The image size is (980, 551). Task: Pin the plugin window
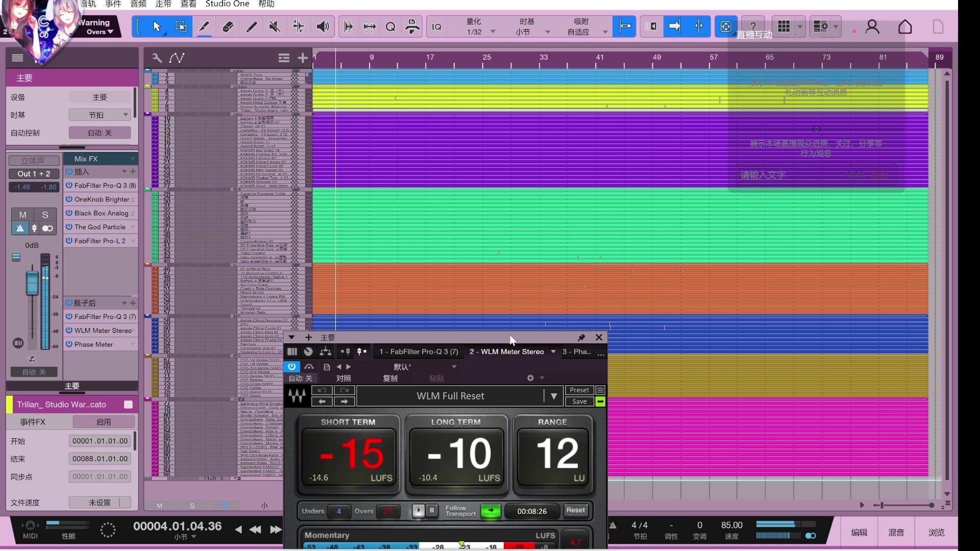(x=581, y=337)
